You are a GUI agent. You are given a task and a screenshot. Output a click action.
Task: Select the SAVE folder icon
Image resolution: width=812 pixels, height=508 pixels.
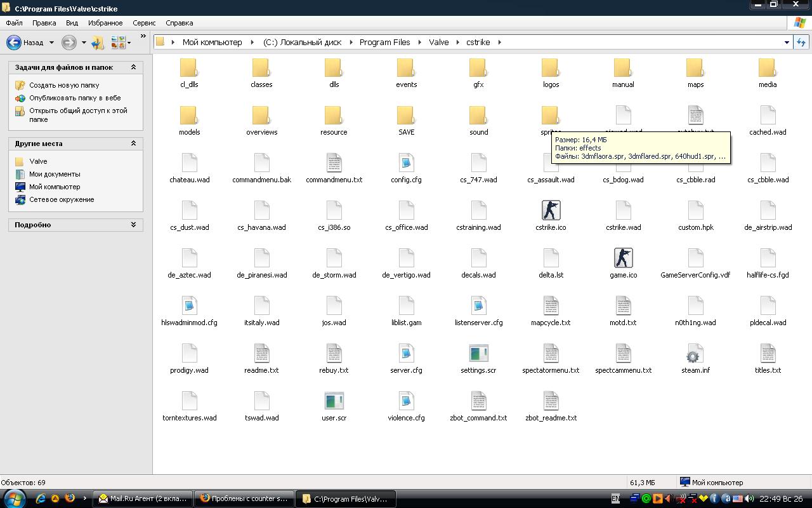[406, 115]
